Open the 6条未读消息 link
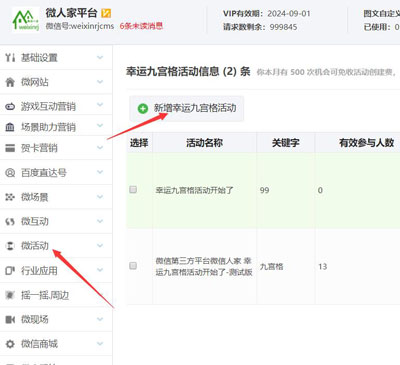This screenshot has width=400, height=365. [x=141, y=26]
